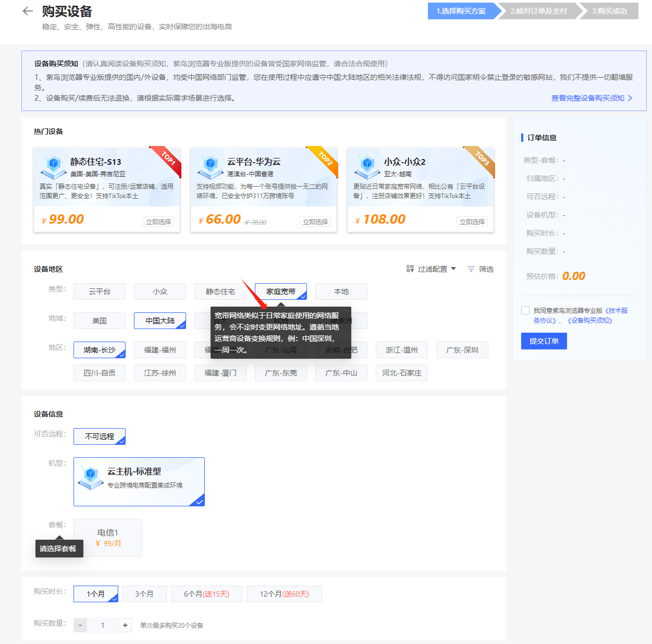Viewport: 652px width, 644px height.
Task: Click the purchase quantity input field
Action: [103, 625]
